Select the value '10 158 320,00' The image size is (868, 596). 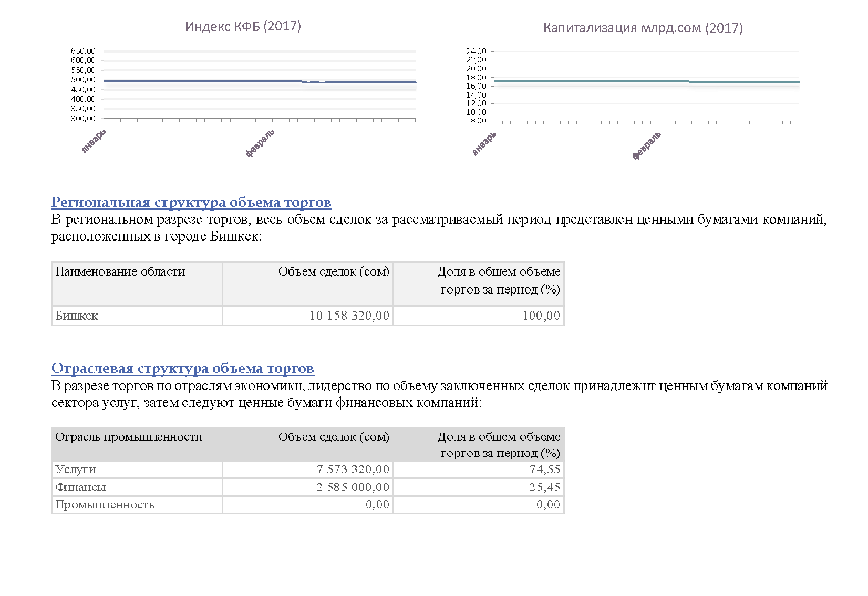tap(349, 316)
